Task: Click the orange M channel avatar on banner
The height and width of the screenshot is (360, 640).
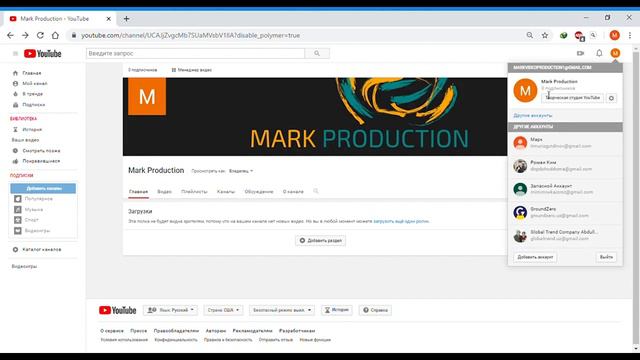Action: [x=147, y=97]
